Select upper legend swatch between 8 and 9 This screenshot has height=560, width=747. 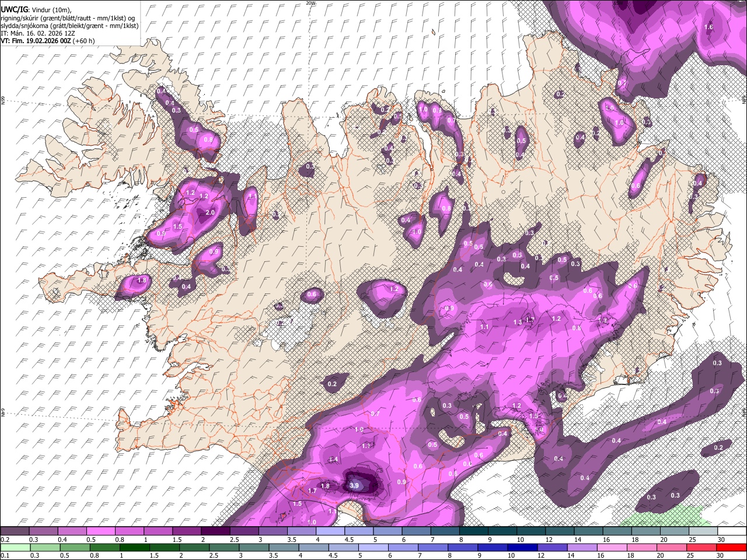pos(474,531)
